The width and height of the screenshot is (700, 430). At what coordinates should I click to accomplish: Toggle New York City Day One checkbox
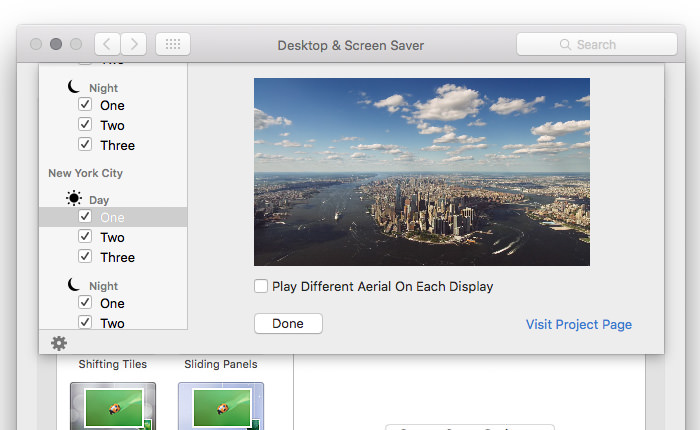click(85, 217)
